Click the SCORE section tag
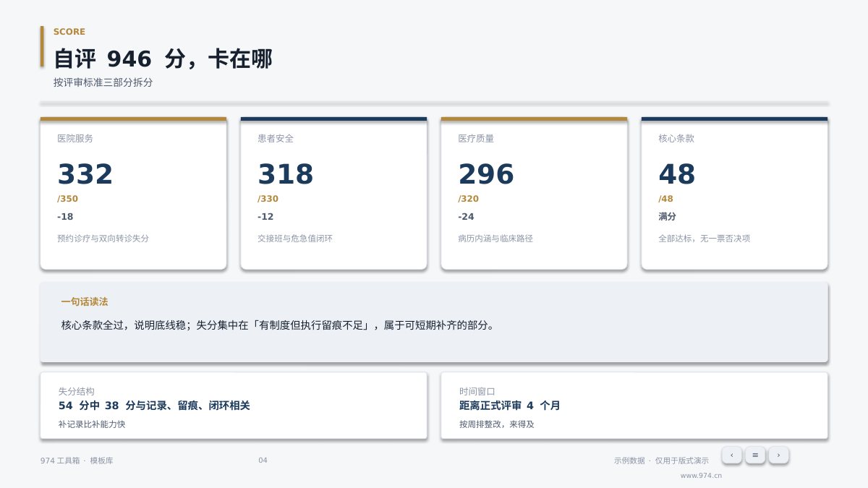 point(69,32)
